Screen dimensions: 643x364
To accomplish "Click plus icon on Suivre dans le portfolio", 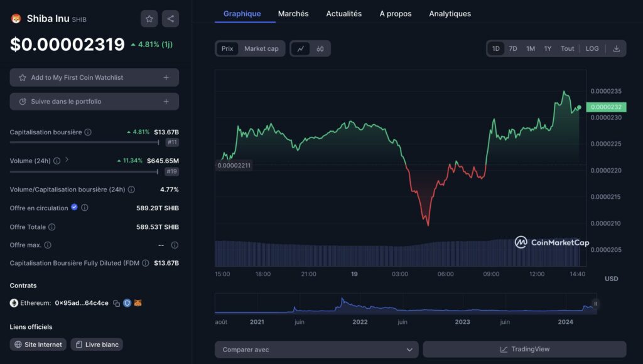I will (166, 101).
